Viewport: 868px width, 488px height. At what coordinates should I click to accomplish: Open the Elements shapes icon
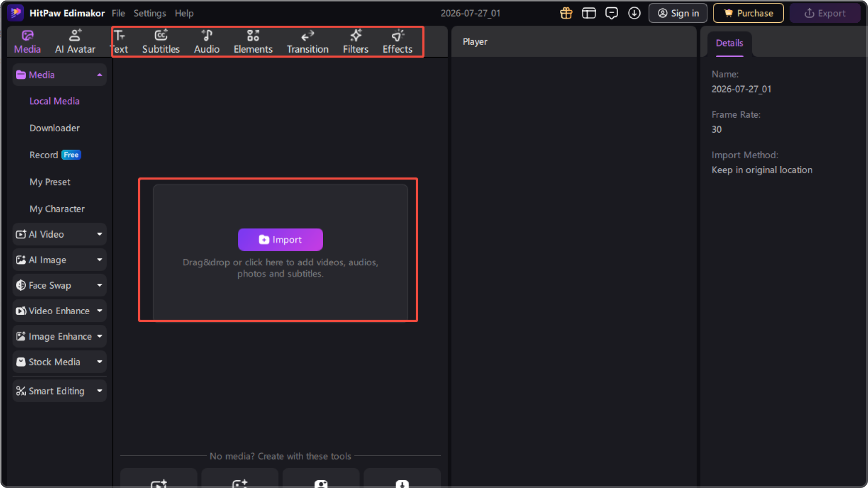253,35
